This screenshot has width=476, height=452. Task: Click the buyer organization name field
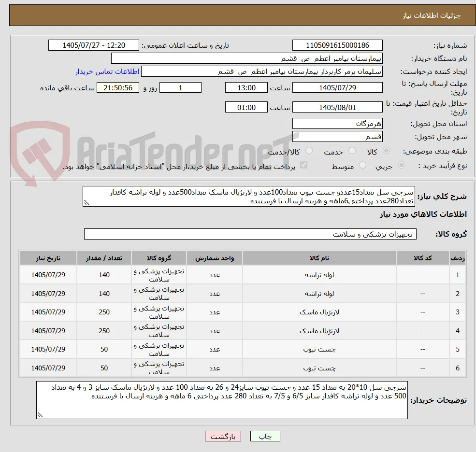tap(246, 58)
